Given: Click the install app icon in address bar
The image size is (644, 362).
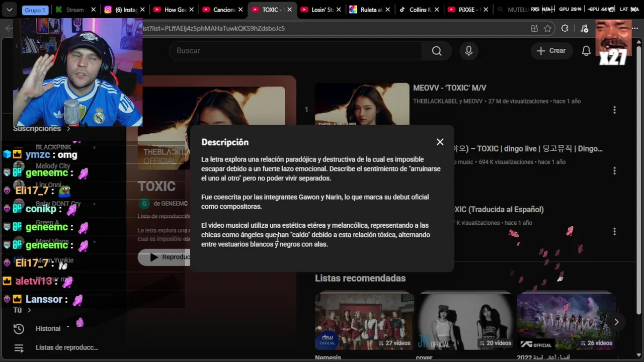Looking at the screenshot, I should [x=534, y=29].
